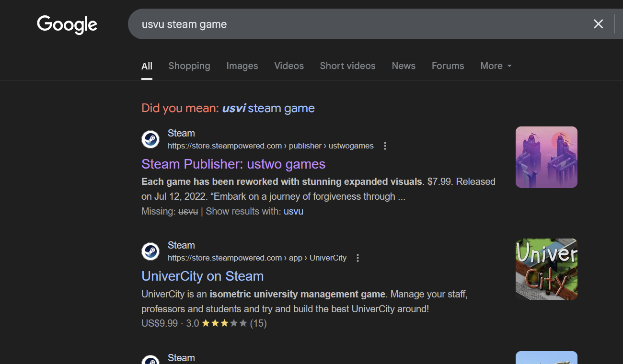Show results with "usvu" included
623x364 pixels.
pyautogui.click(x=293, y=211)
